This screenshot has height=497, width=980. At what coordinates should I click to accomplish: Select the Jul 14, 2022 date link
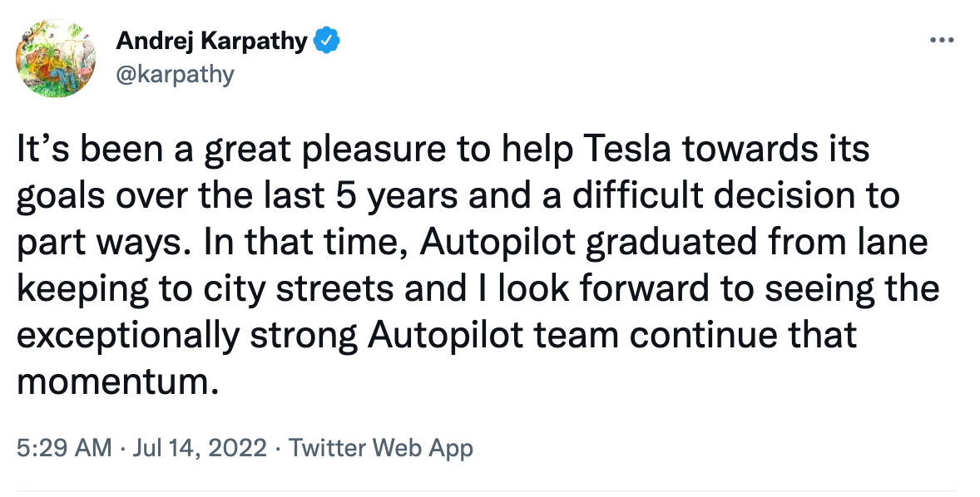coord(200,448)
